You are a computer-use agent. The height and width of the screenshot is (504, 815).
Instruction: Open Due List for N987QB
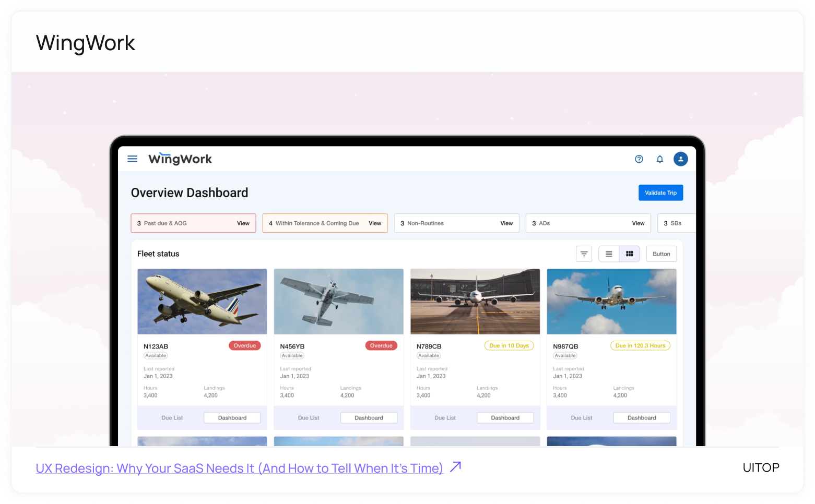pos(582,418)
